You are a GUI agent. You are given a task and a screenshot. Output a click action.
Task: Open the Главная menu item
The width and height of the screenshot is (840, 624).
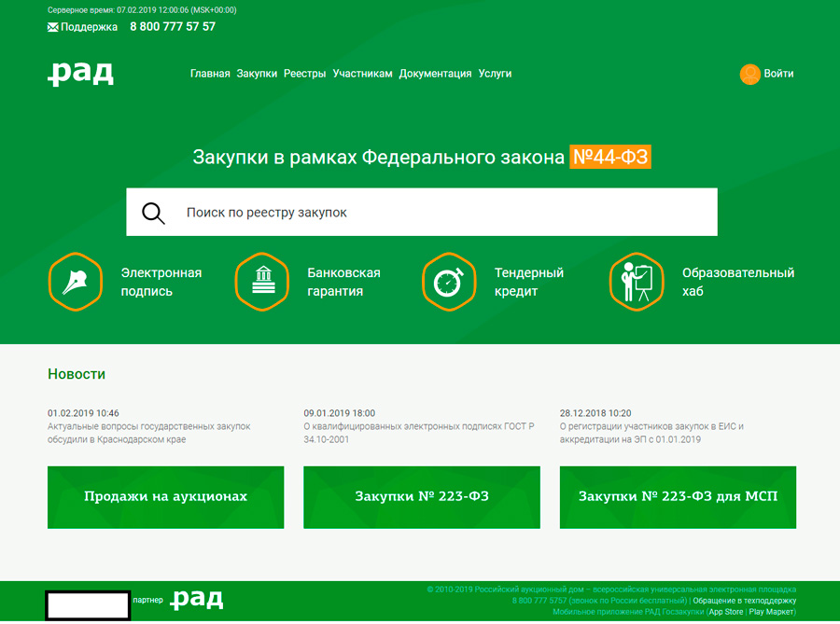tap(210, 74)
